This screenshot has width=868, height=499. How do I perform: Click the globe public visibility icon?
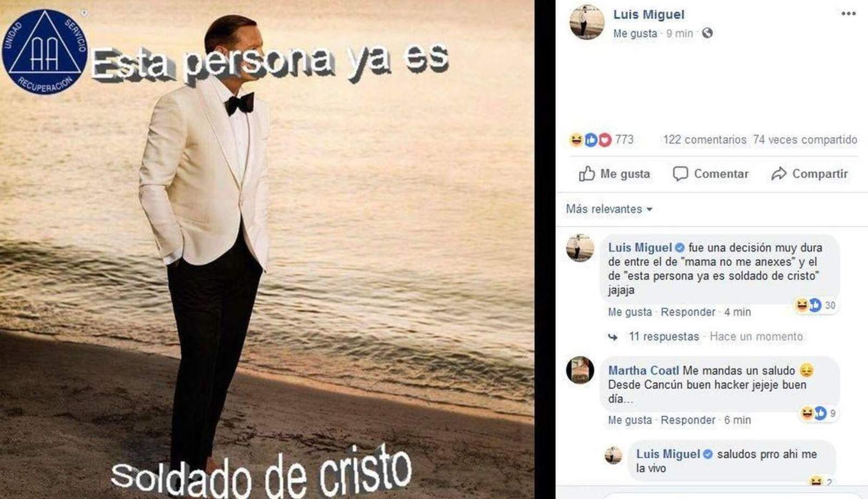pos(707,33)
